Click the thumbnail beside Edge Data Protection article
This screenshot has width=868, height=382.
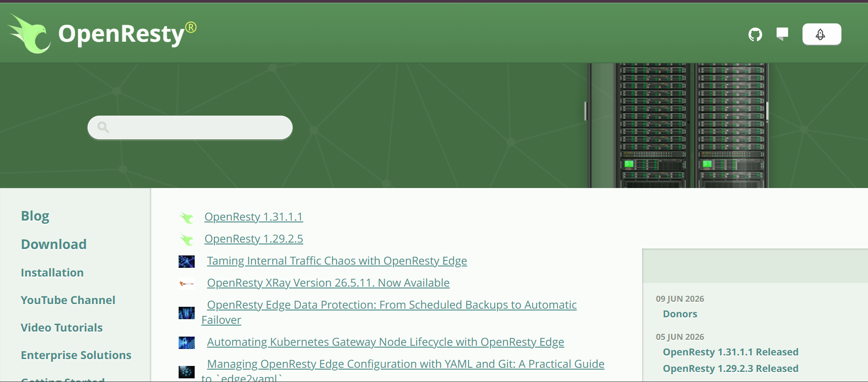(186, 313)
